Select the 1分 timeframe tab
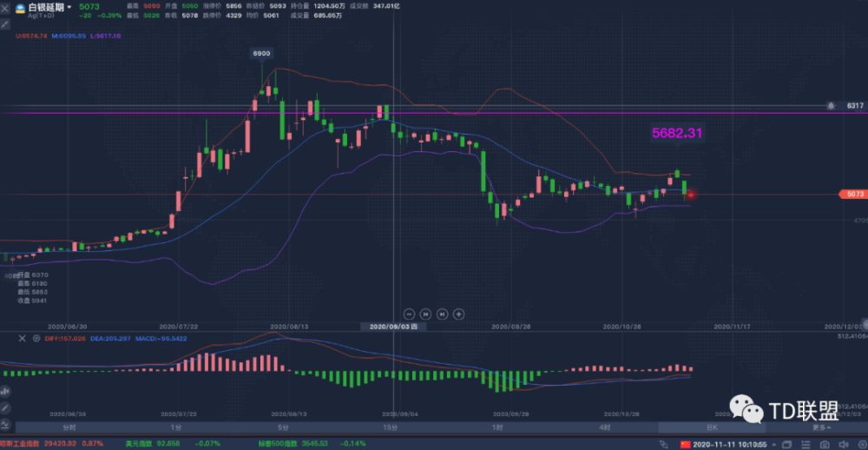Screen dimensions: 868x450 [x=176, y=427]
